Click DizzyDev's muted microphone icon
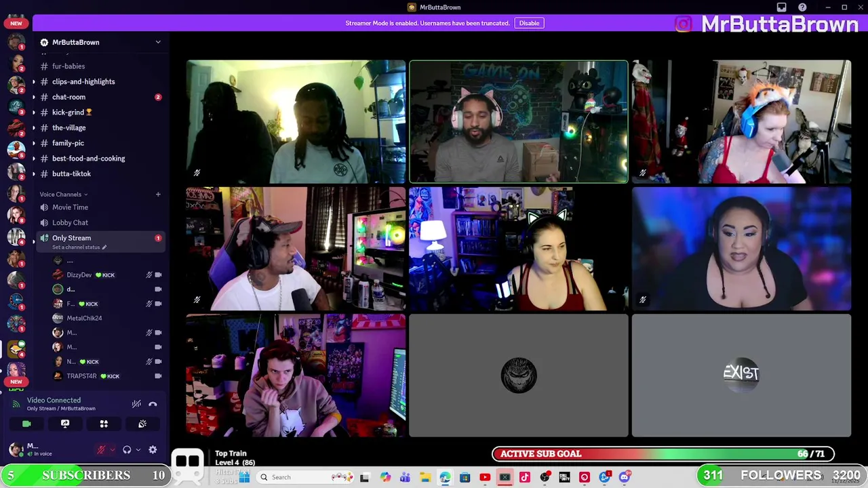Screen dimensions: 868x488 [x=149, y=274]
